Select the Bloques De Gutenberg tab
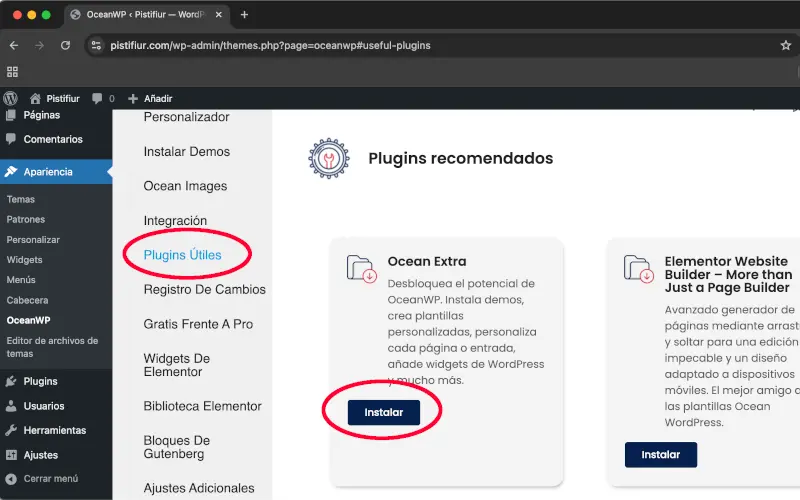 coord(177,447)
